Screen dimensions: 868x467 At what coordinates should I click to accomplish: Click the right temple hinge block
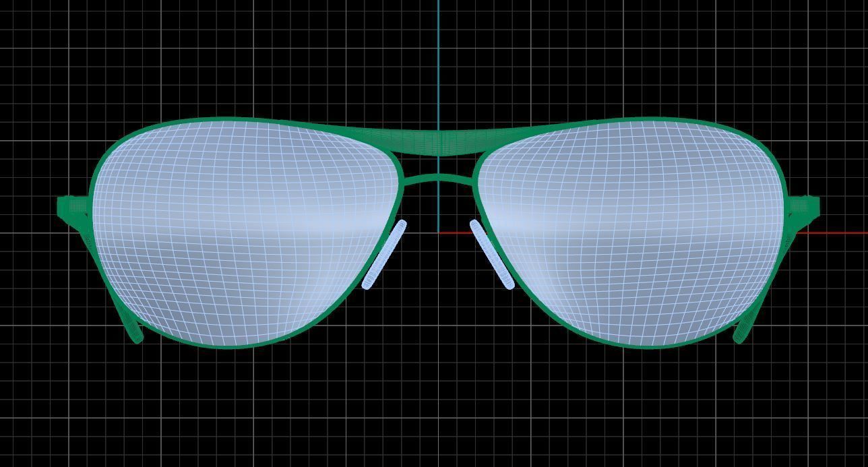coord(803,206)
